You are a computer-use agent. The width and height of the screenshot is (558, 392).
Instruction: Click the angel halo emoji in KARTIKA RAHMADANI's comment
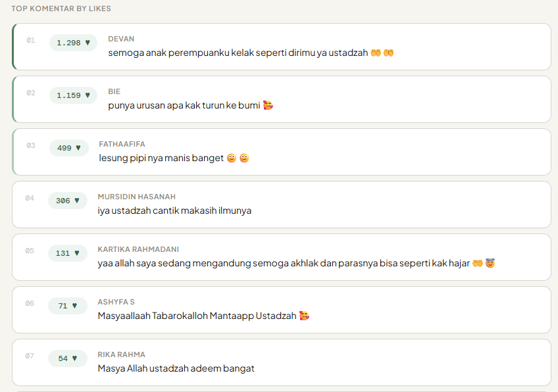pos(490,263)
